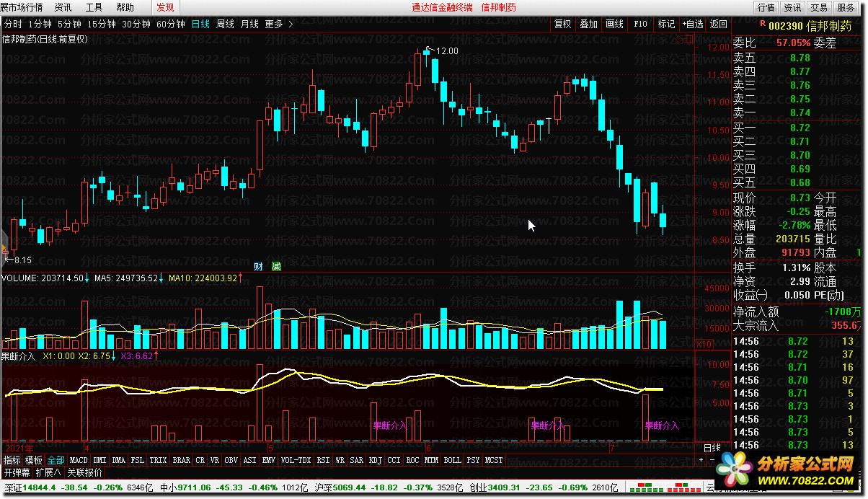
Task: Click the 交易 trading button
Action: click(x=818, y=7)
